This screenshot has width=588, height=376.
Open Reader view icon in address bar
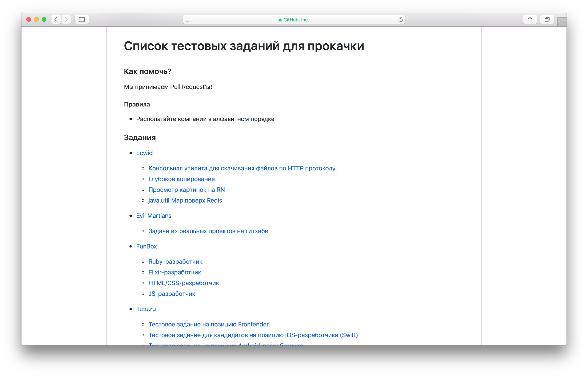[188, 19]
